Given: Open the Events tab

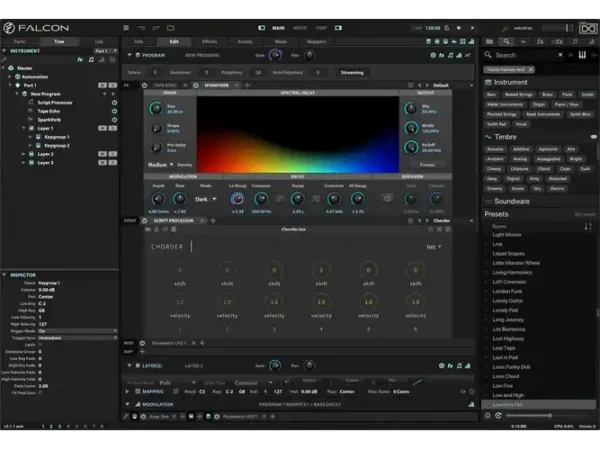Looking at the screenshot, I should tap(245, 41).
